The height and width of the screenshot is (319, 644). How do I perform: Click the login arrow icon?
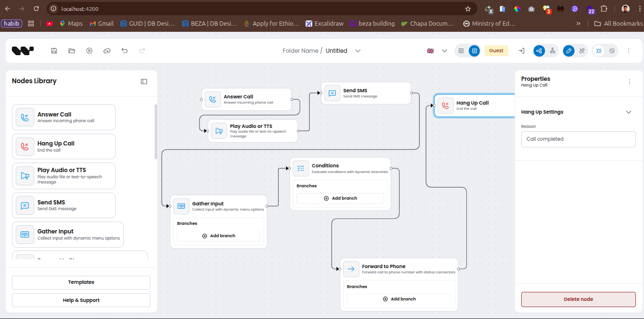coord(522,51)
